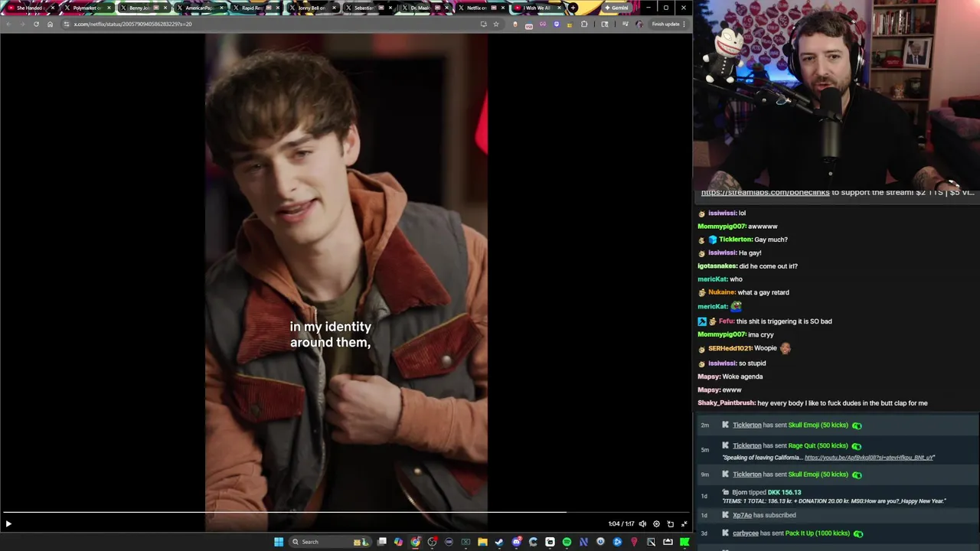Image resolution: width=980 pixels, height=551 pixels.
Task: Open the Windows Start menu
Action: point(279,542)
